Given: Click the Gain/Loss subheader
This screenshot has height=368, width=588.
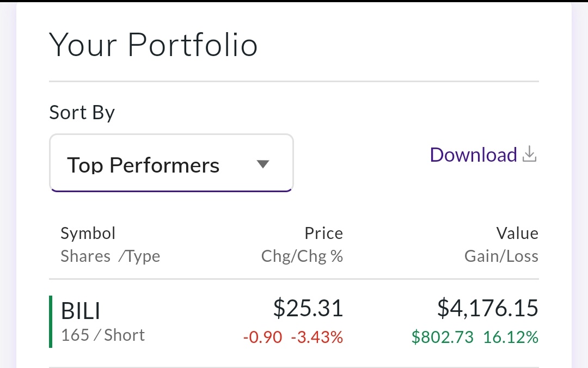Looking at the screenshot, I should click(x=501, y=256).
